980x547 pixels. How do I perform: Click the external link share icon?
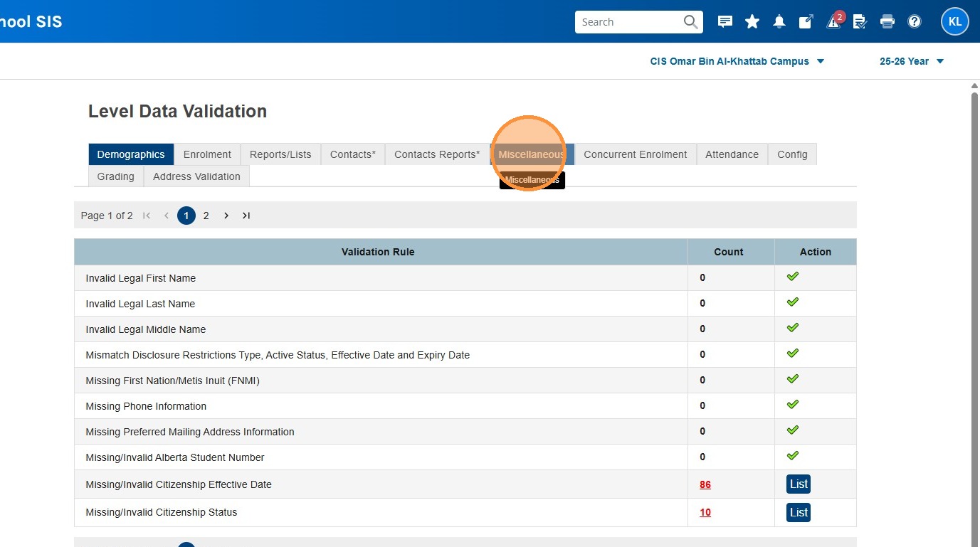[x=806, y=22]
